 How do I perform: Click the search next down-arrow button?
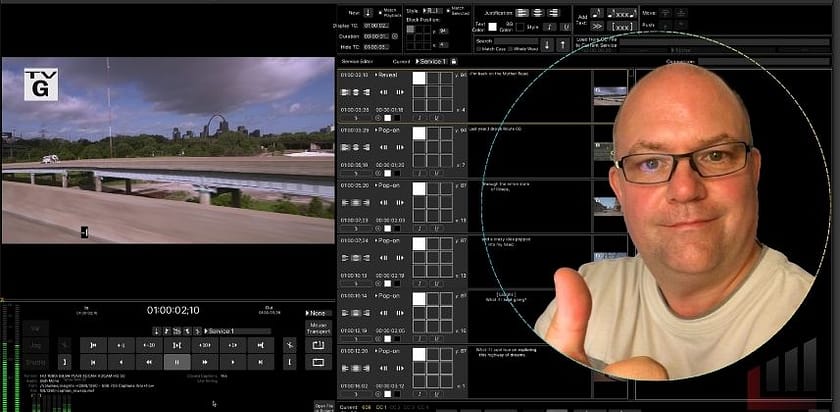click(x=547, y=44)
